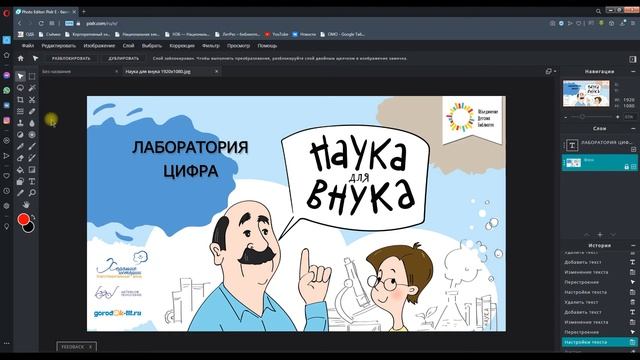Toggle the right sidebar panel icon
Screen dimensions: 640x360
633,59
